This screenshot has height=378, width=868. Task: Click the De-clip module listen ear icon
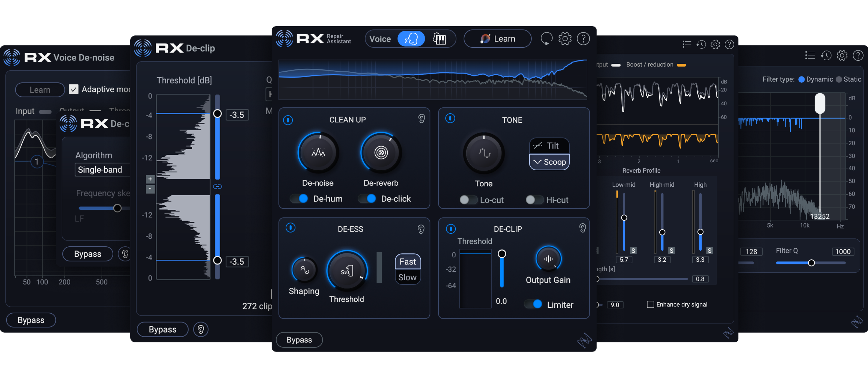tap(583, 228)
